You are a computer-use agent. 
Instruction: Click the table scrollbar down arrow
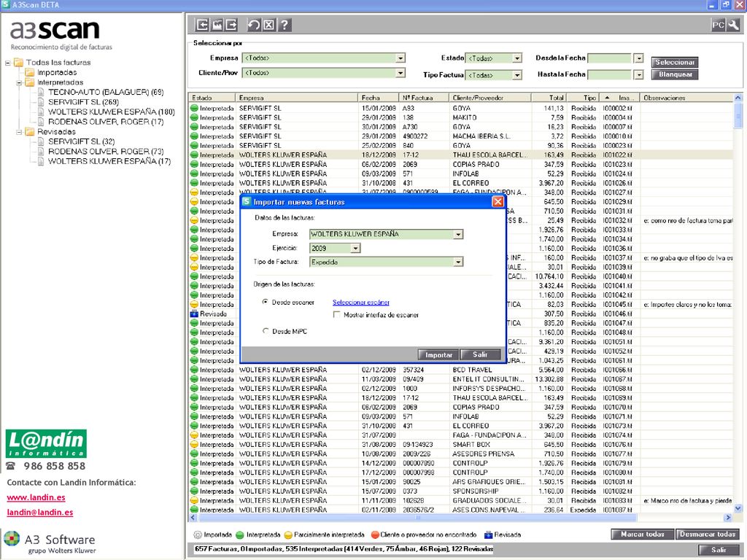[738, 508]
